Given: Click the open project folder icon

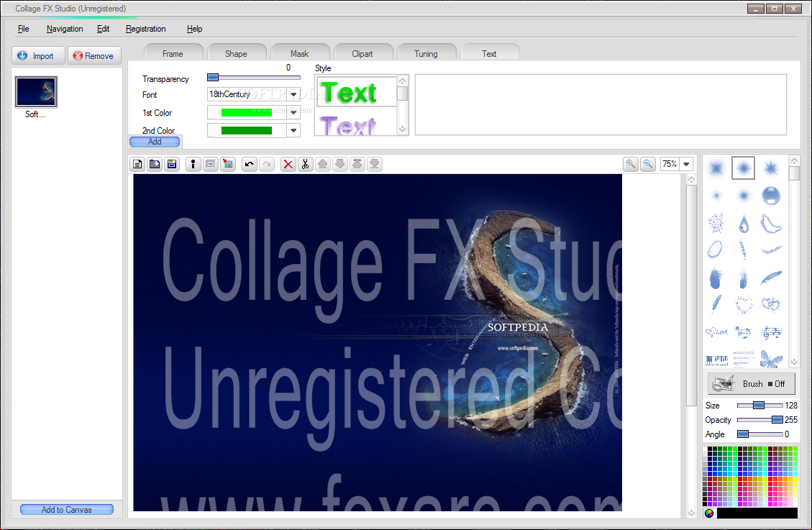Looking at the screenshot, I should (x=155, y=164).
